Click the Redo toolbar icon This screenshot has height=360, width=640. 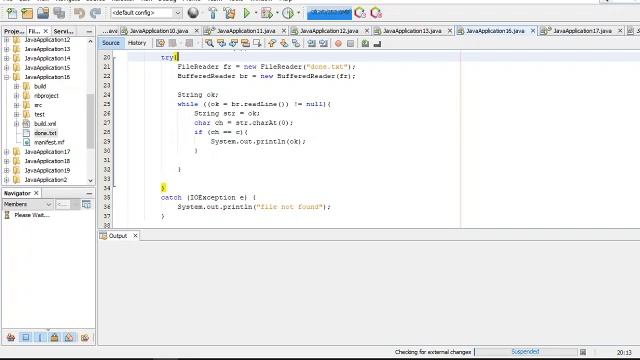click(95, 13)
